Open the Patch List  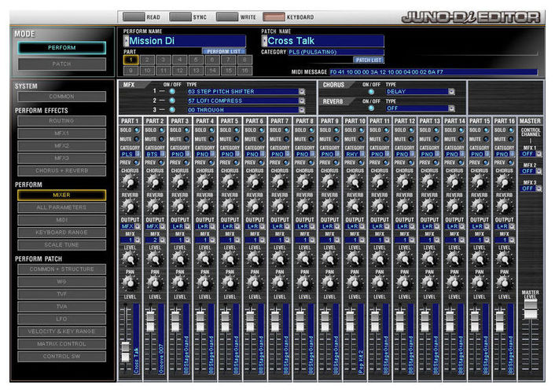tap(369, 60)
